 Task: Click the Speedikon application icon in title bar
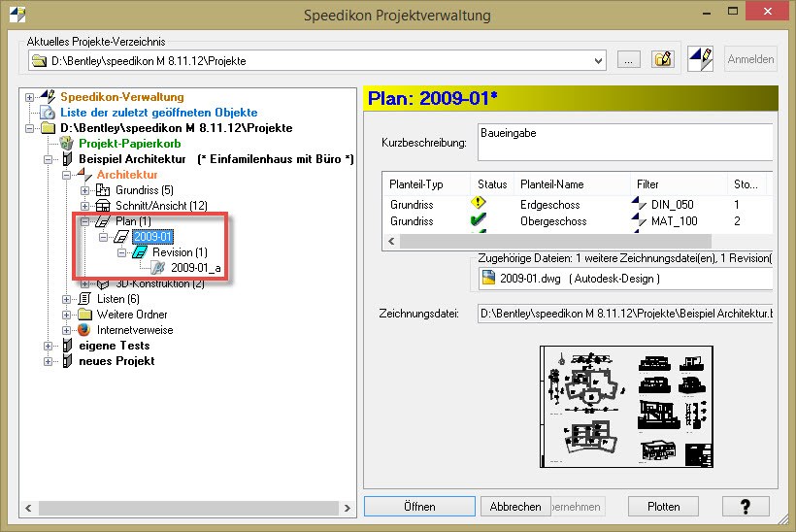[x=17, y=15]
